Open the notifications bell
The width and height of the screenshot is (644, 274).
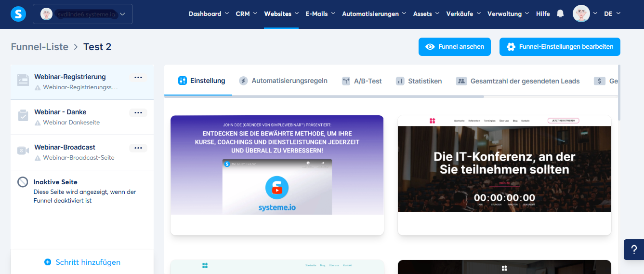(560, 14)
